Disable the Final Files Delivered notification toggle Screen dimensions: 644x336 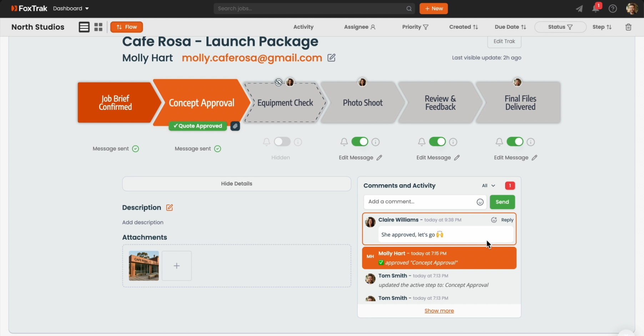(x=515, y=142)
